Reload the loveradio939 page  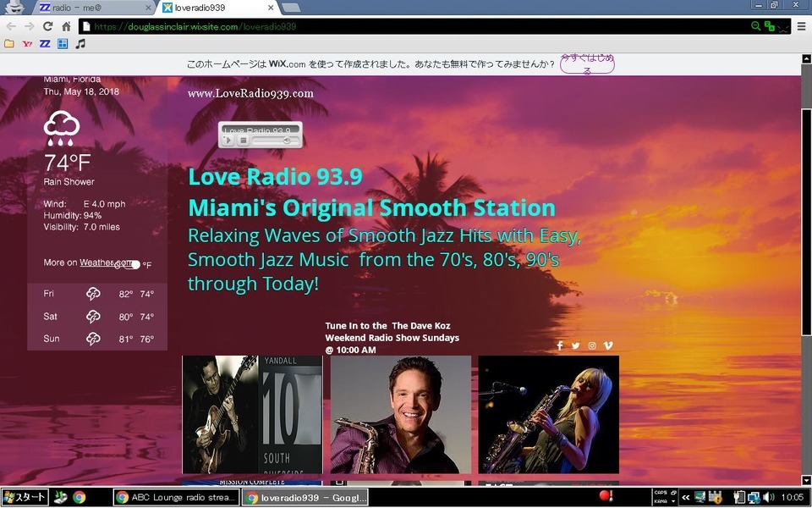[47, 26]
